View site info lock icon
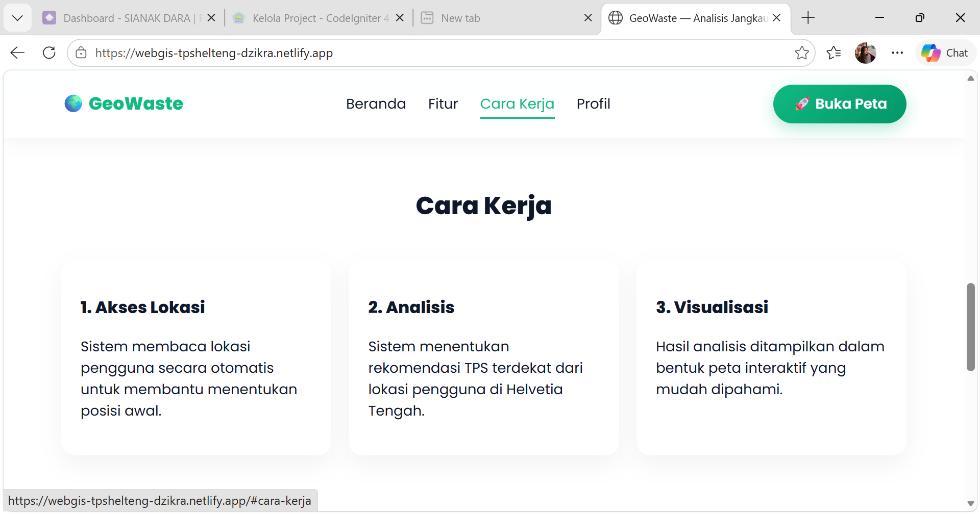 coord(81,53)
